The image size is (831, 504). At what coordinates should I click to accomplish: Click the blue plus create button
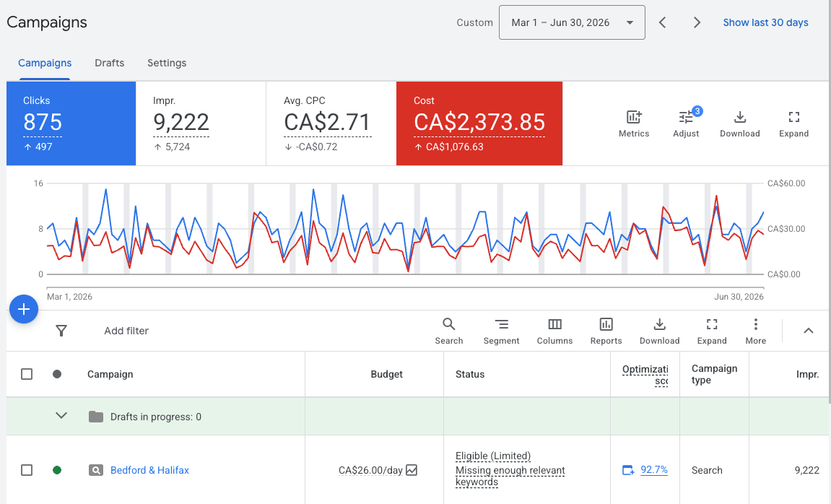pos(24,309)
